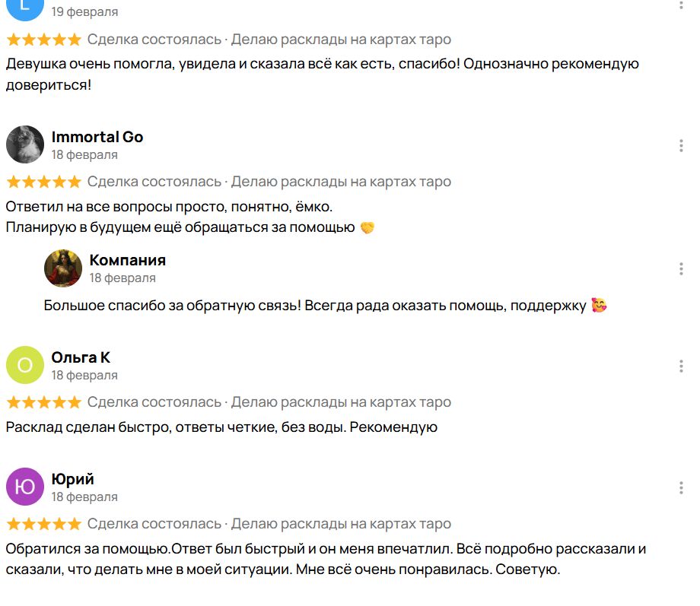Open Immortal Go's profile avatar
Screen dimensions: 700x606
[25, 144]
